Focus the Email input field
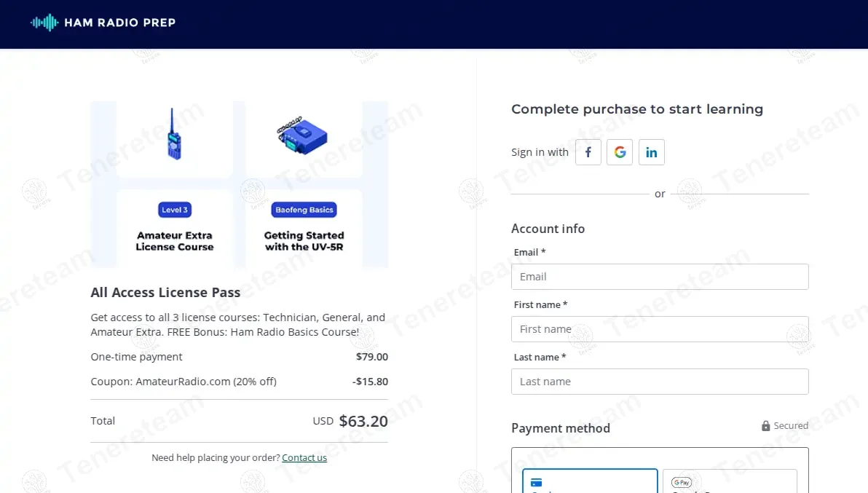This screenshot has width=868, height=493. click(x=660, y=277)
